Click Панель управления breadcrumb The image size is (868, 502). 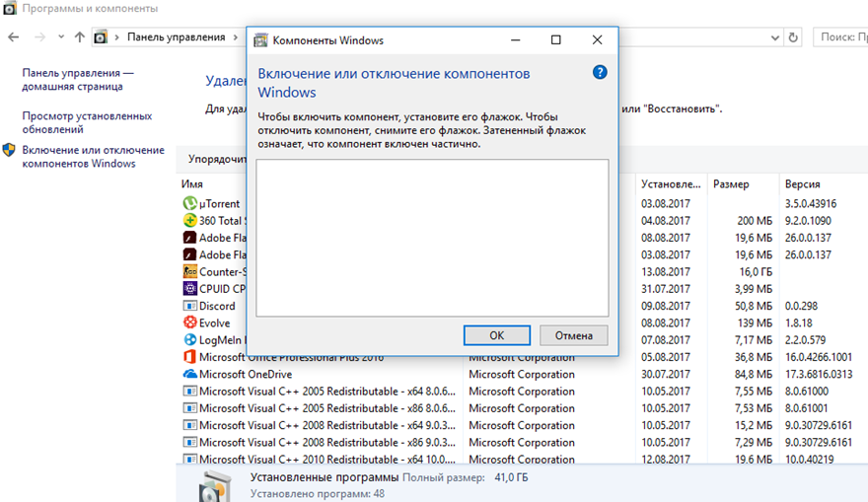pos(176,37)
